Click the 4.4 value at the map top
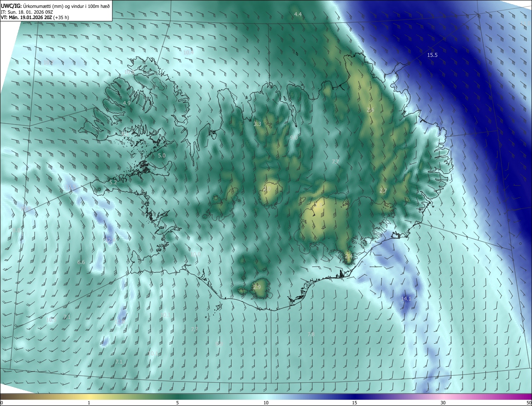The width and height of the screenshot is (532, 406). 298,15
